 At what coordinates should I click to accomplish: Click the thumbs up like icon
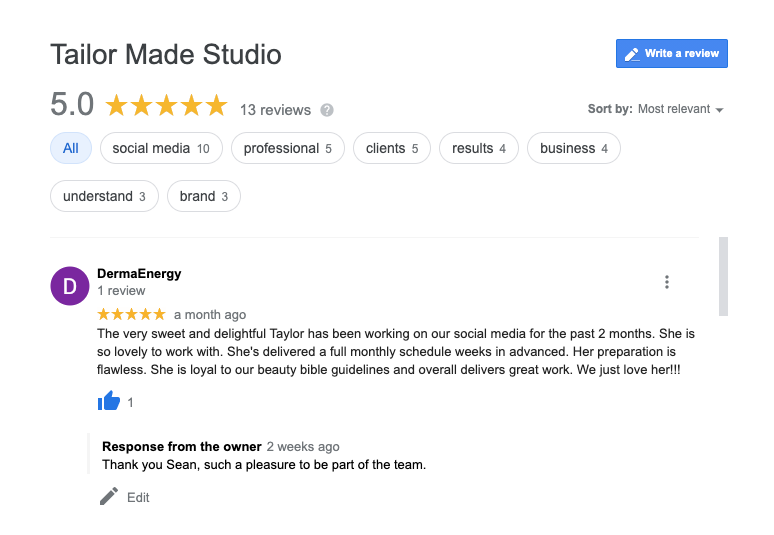109,401
